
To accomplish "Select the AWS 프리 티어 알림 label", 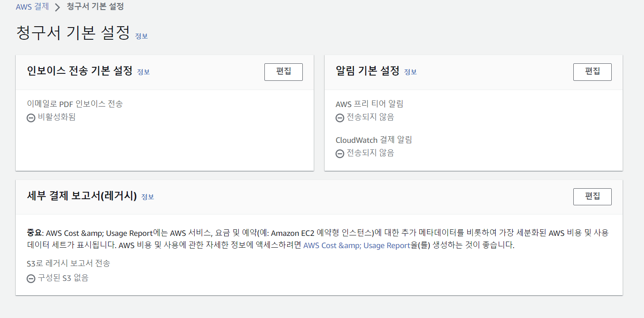I will click(370, 104).
